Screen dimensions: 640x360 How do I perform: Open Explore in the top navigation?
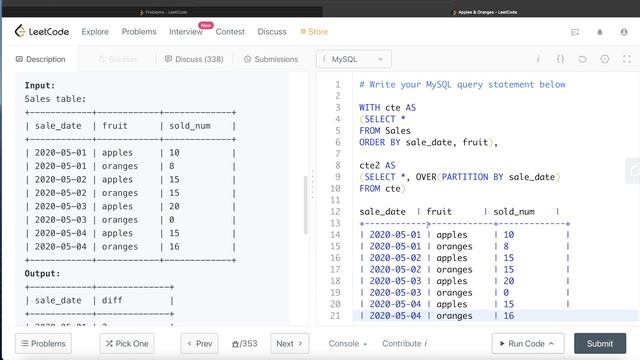[95, 32]
